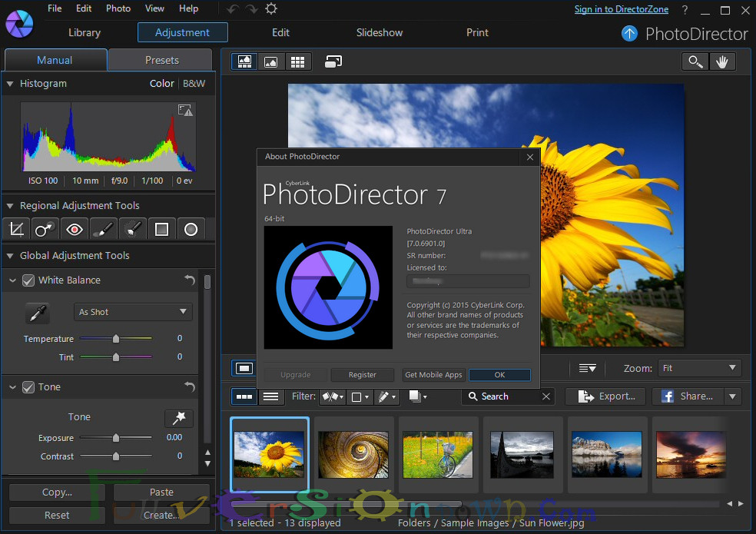Reset White Balance with undo arrow

(190, 280)
